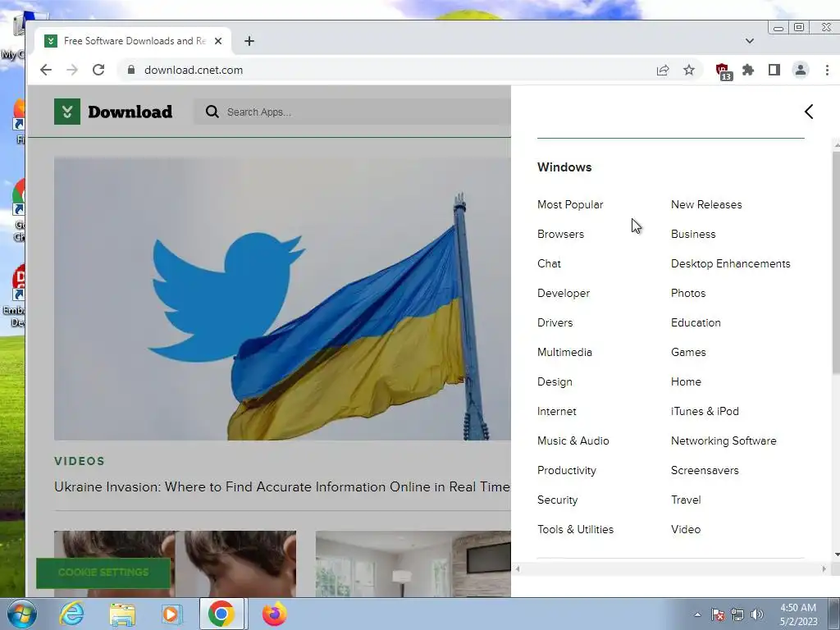Open the Productivity category
840x630 pixels.
(x=567, y=470)
